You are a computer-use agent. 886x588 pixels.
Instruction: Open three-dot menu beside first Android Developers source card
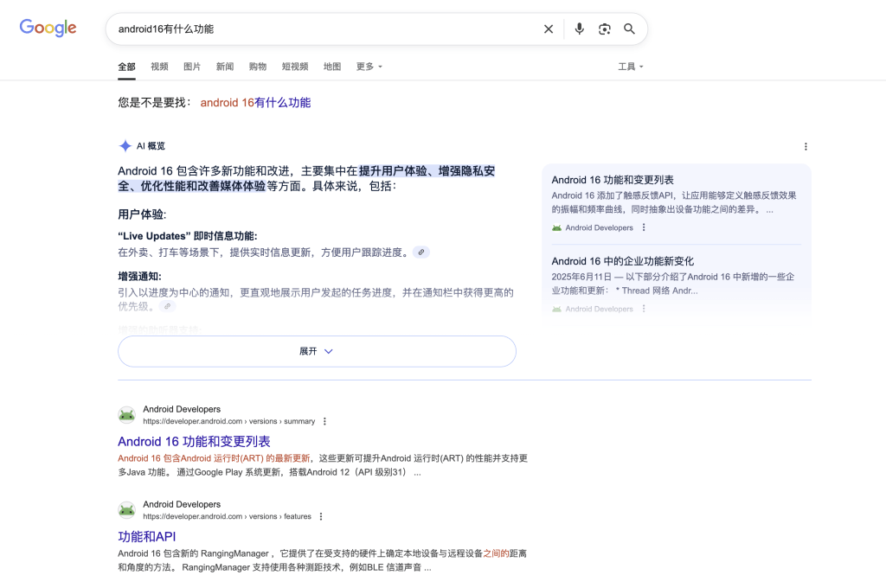point(644,227)
